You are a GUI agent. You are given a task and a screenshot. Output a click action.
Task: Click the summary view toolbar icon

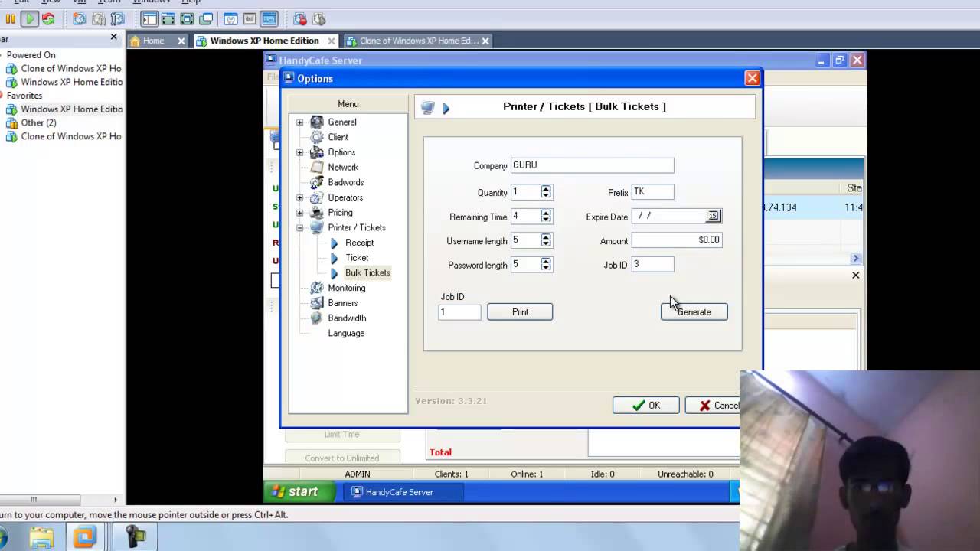pos(230,19)
